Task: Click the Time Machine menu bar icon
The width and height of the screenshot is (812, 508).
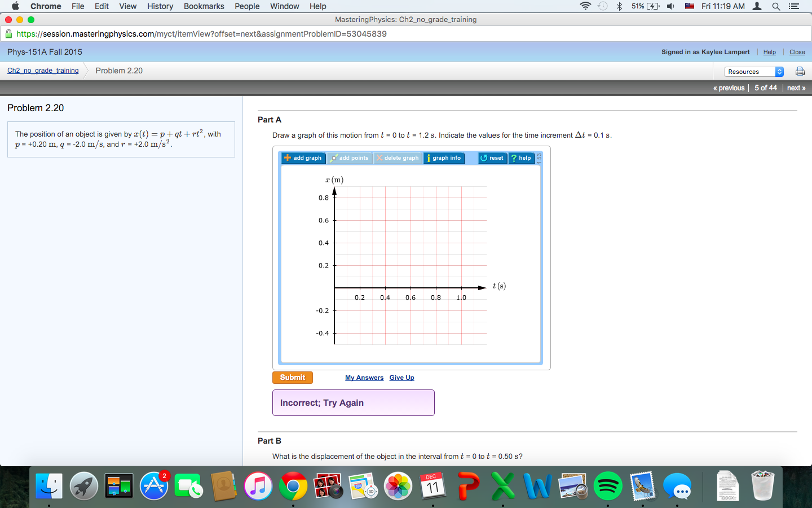Action: [x=603, y=6]
